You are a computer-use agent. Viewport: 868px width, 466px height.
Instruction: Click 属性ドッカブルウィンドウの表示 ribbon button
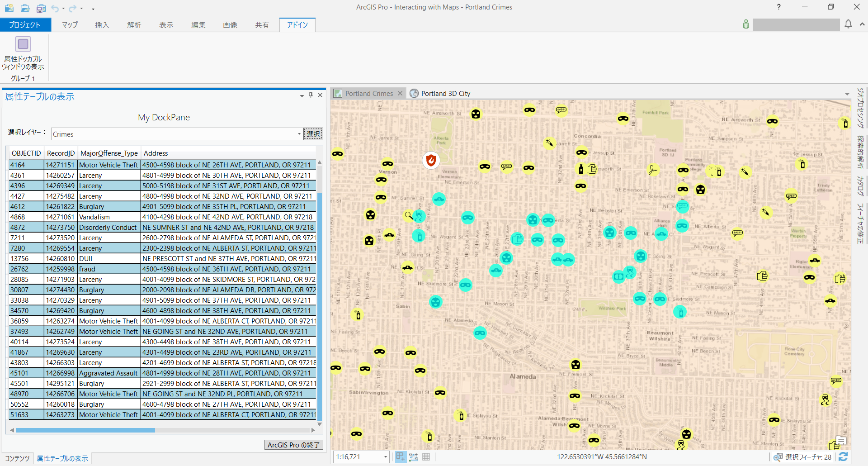(23, 53)
